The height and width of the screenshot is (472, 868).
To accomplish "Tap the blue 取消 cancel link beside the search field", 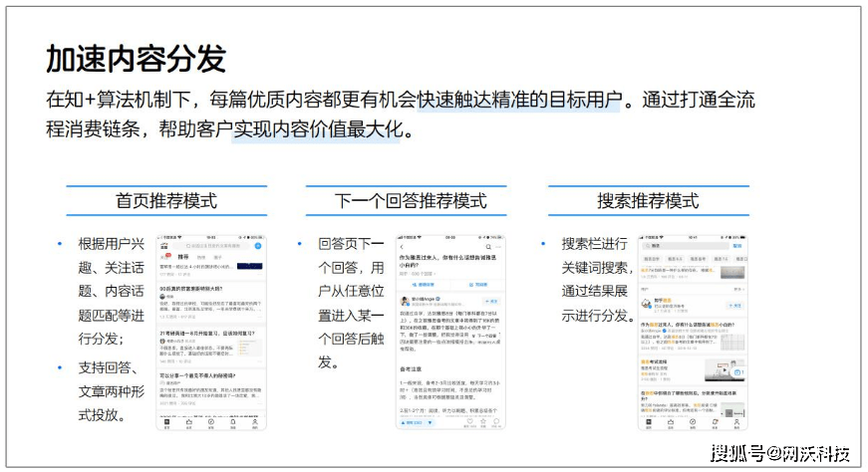I will point(737,246).
